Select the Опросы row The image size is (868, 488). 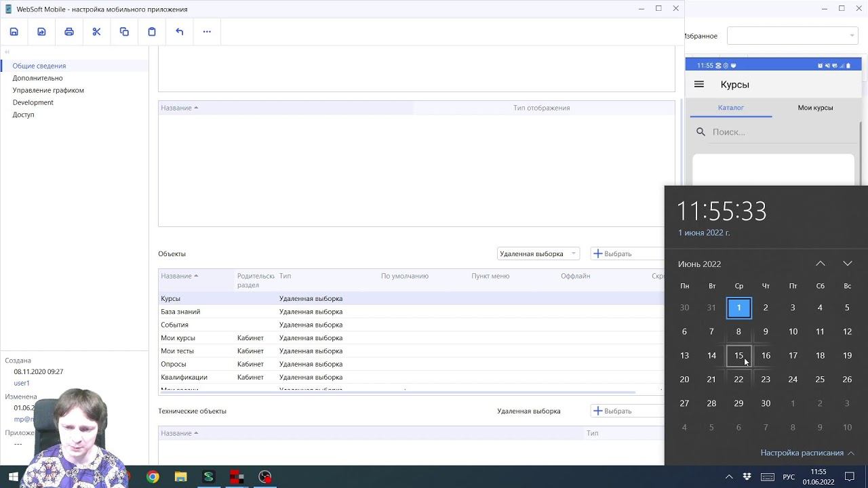click(411, 364)
